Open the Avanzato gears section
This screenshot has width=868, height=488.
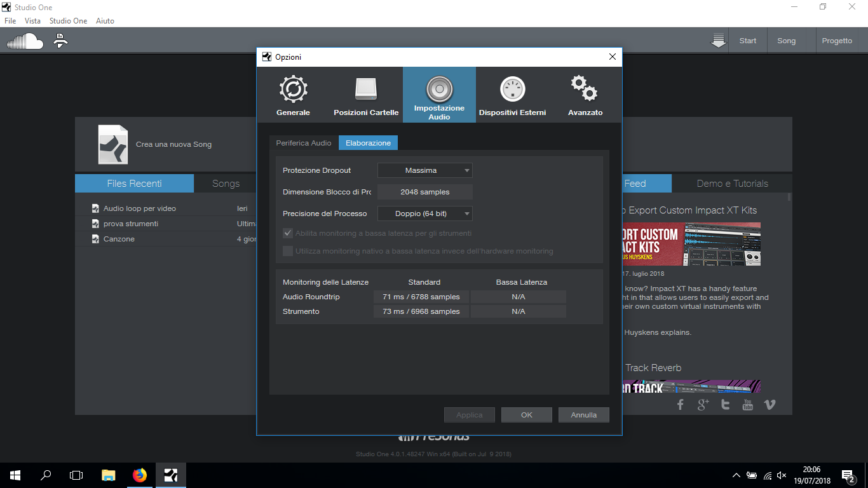585,95
